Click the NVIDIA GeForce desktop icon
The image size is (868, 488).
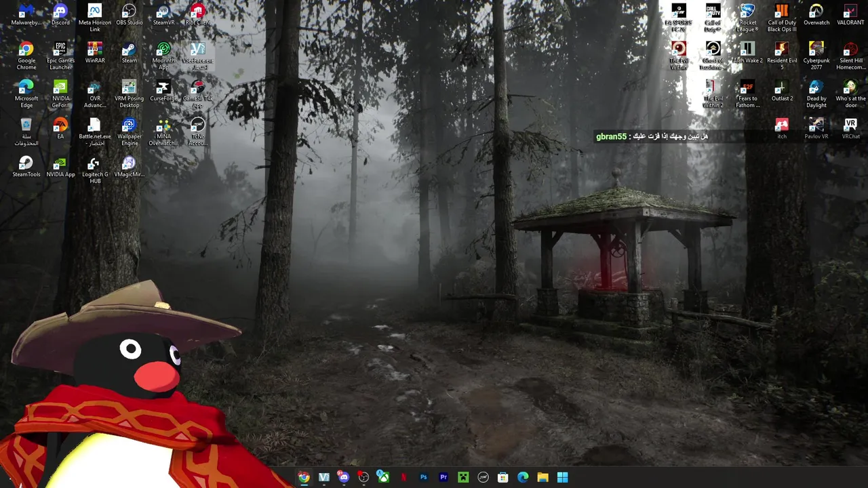pos(60,94)
